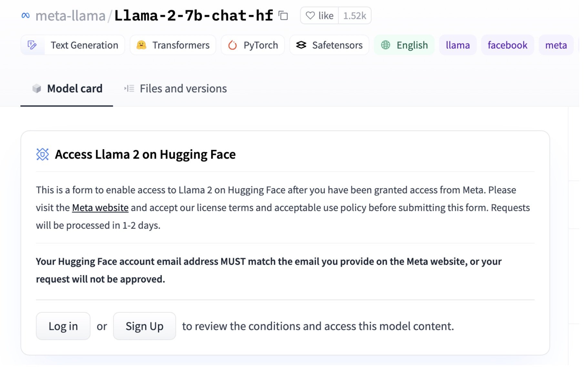Select the facebook tag

click(507, 45)
